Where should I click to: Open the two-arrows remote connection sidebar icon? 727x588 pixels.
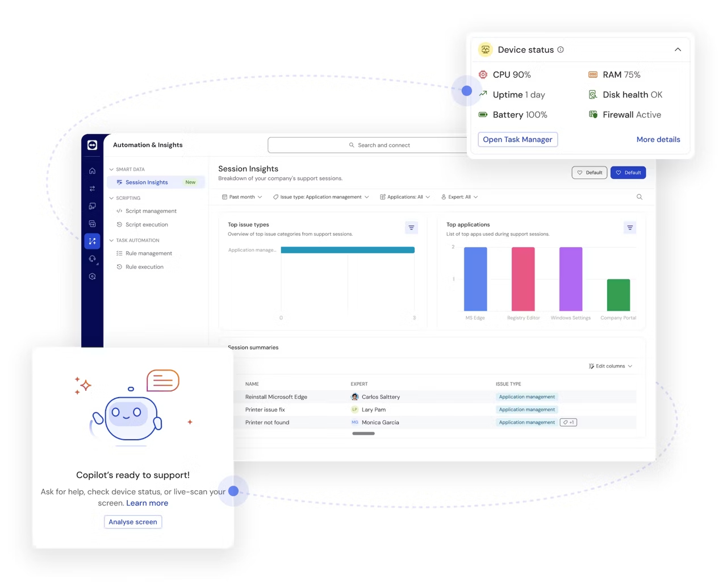(x=92, y=189)
